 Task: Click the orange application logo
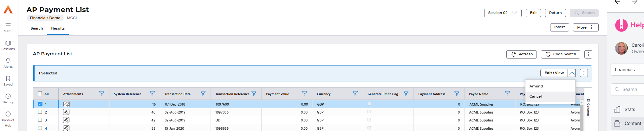8,10
